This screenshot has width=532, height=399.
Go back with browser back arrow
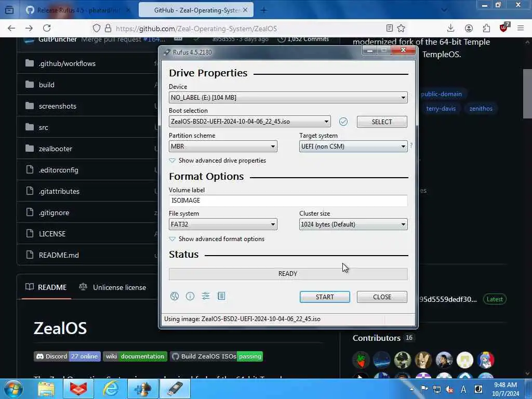pos(11,28)
